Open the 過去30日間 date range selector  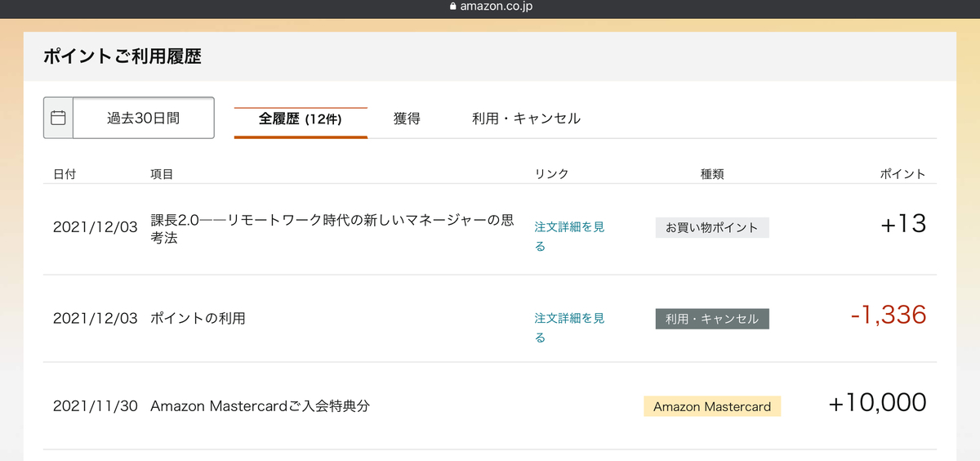tap(143, 118)
